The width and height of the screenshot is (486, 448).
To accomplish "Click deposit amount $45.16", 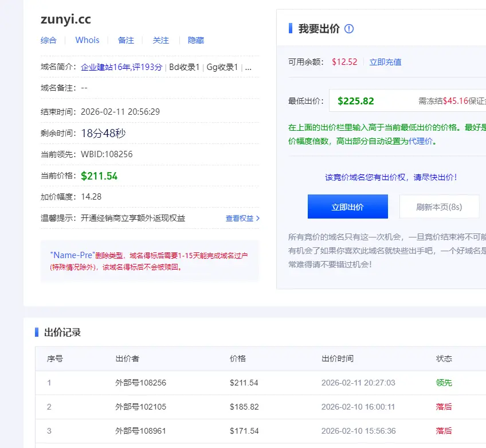I will (455, 101).
